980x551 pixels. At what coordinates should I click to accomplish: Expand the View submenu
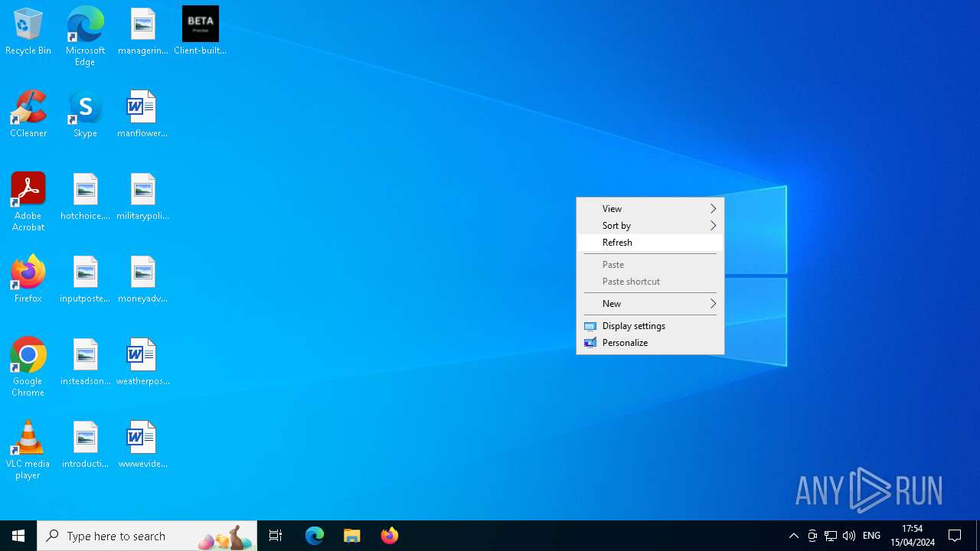click(x=650, y=209)
